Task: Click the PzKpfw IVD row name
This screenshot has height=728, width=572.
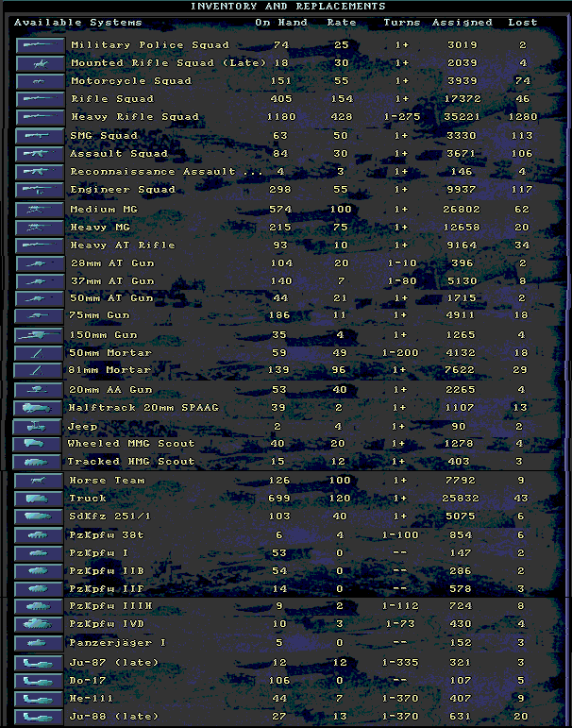Action: tap(107, 624)
